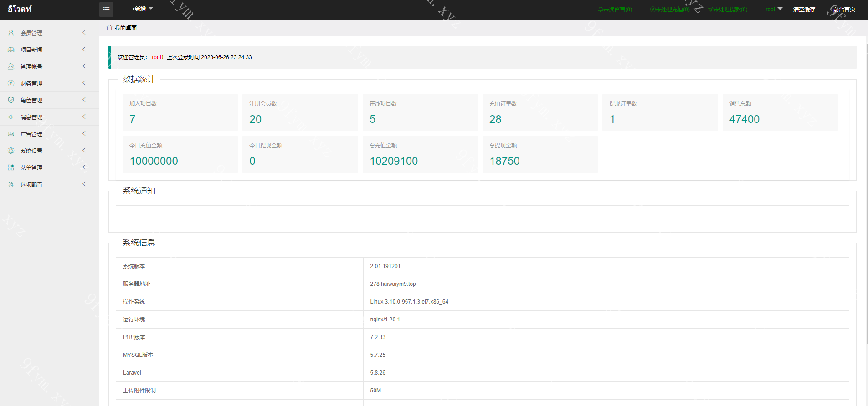
Task: Click the site logo in top-left header
Action: 20,9
